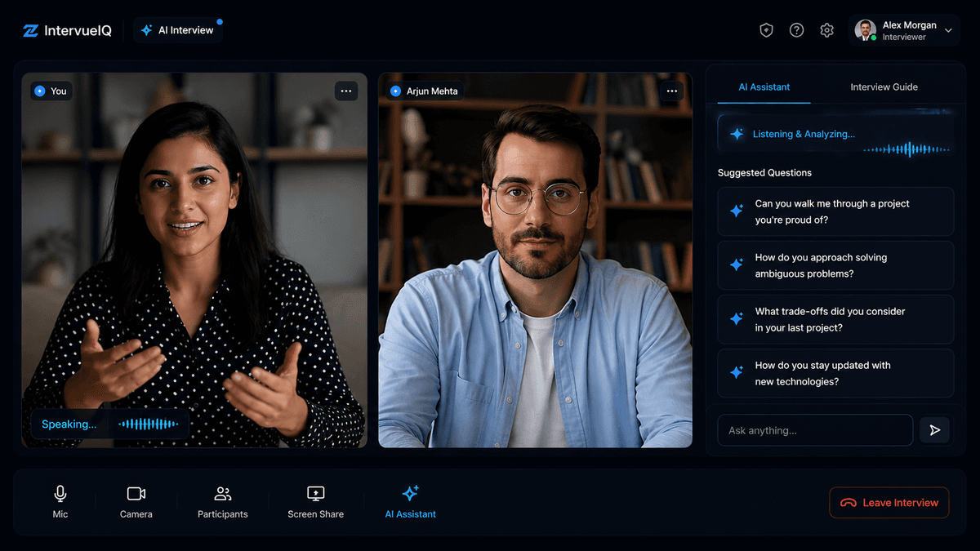The height and width of the screenshot is (551, 980).
Task: Start Screen Share
Action: pos(315,502)
